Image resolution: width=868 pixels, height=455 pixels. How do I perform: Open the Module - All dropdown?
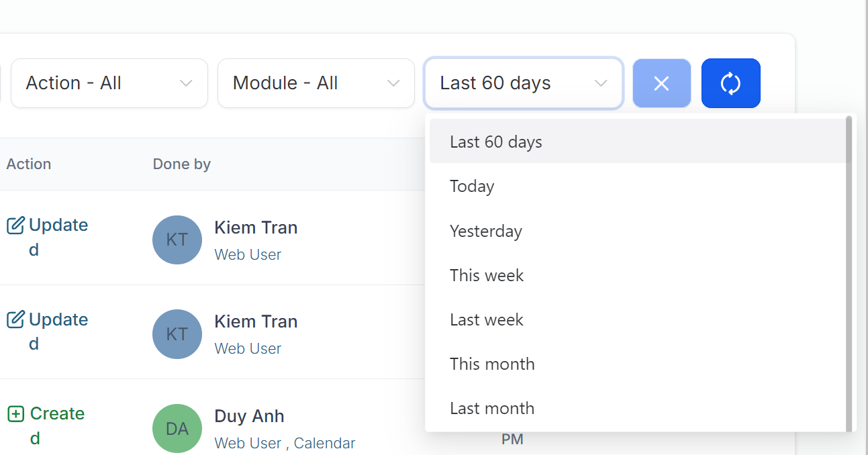tap(316, 83)
